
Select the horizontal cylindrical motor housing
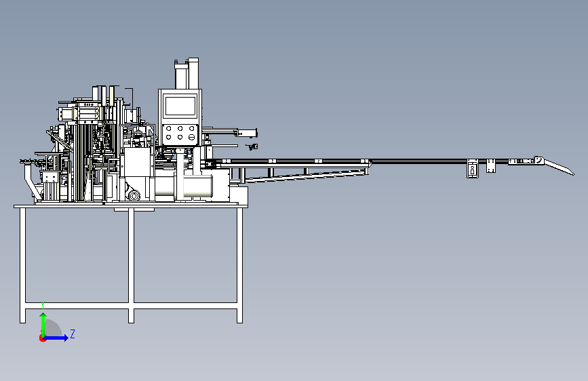point(184,186)
